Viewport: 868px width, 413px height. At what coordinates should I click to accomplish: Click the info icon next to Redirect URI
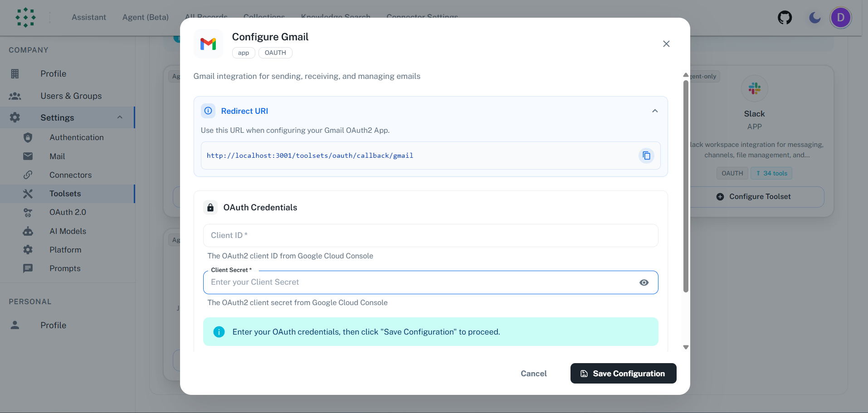click(x=208, y=111)
